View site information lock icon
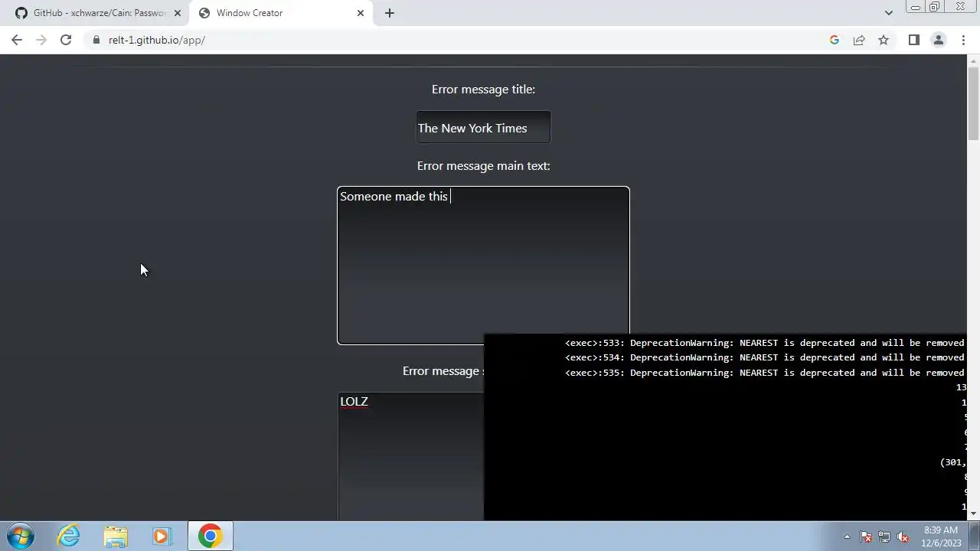 96,40
